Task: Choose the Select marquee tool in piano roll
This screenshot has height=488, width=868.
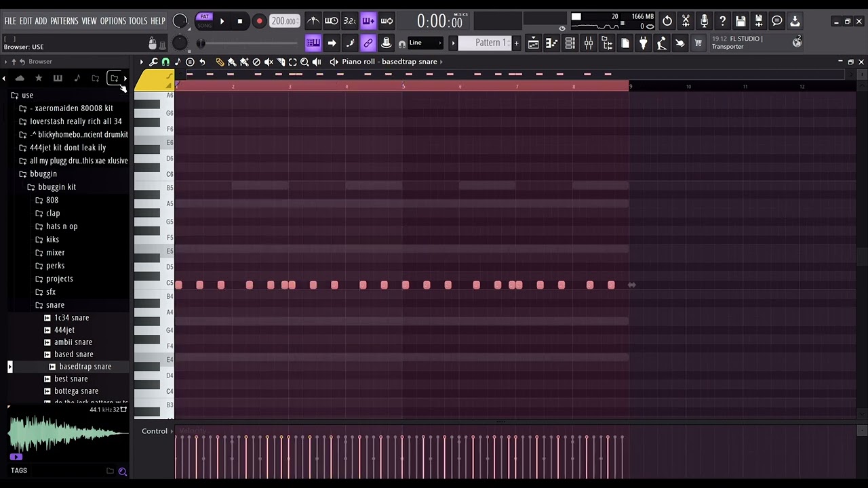Action: click(293, 62)
